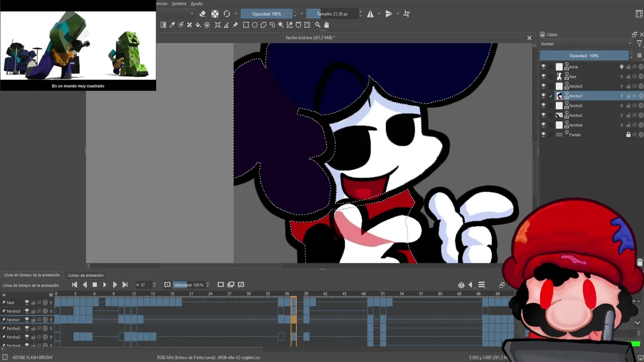The width and height of the screenshot is (644, 362).
Task: Select the Contiguous Selection magic wand
Action: pos(281,25)
